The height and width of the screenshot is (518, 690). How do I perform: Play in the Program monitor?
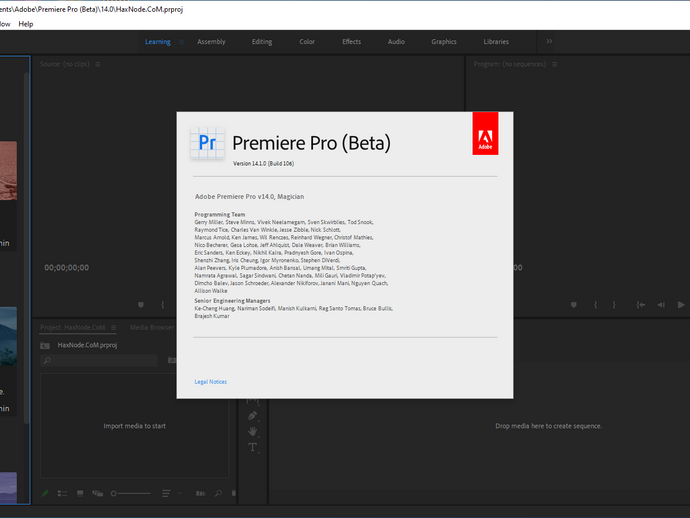(681, 305)
